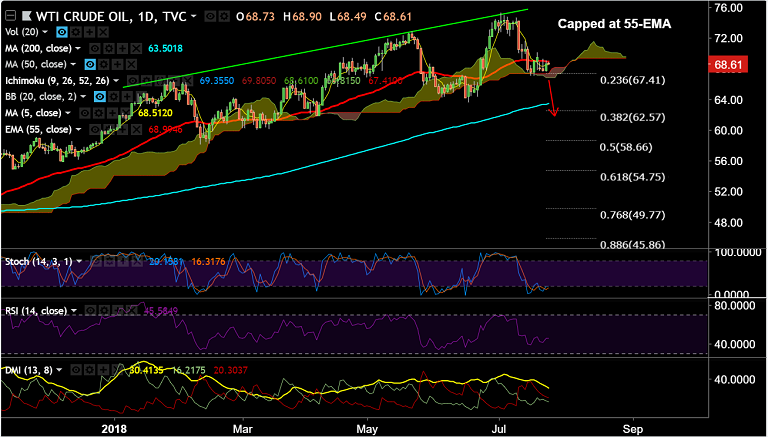
Task: Click the plus icon on MA (50, close) row
Action: click(118, 64)
